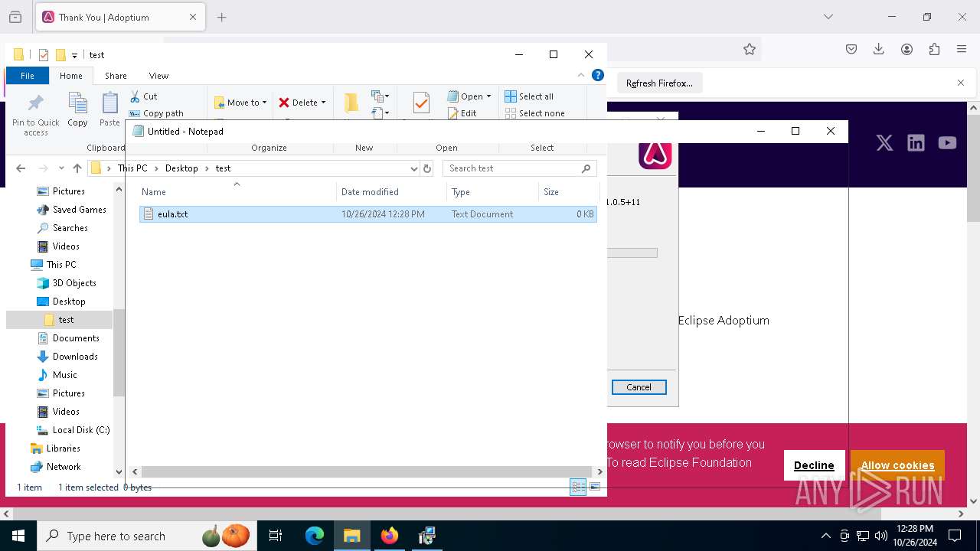Open Documents in navigation pane

click(76, 338)
